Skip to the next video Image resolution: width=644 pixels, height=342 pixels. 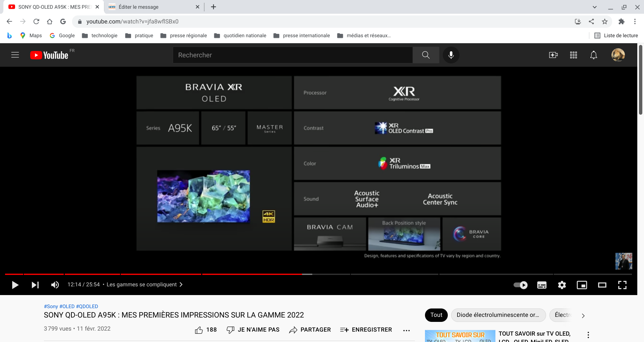[35, 285]
